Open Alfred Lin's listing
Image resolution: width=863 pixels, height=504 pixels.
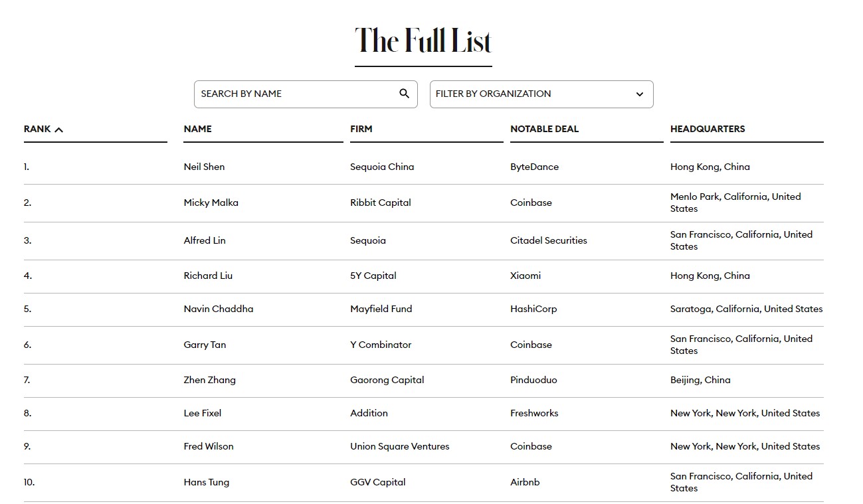coord(205,240)
